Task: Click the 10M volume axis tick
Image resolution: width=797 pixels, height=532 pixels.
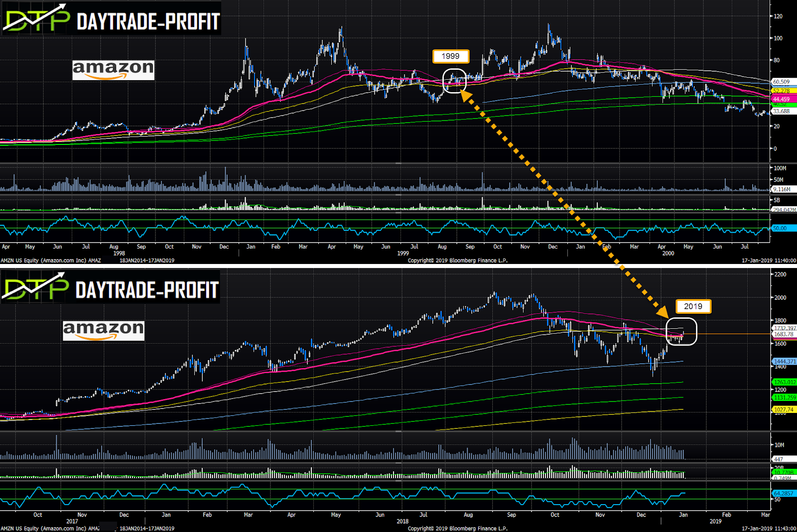Action: pyautogui.click(x=779, y=445)
